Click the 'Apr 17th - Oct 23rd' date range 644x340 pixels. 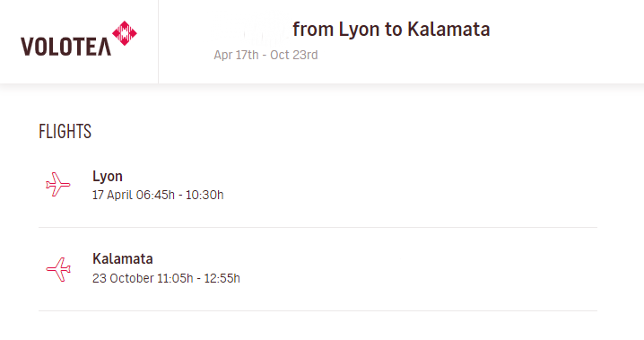[265, 55]
